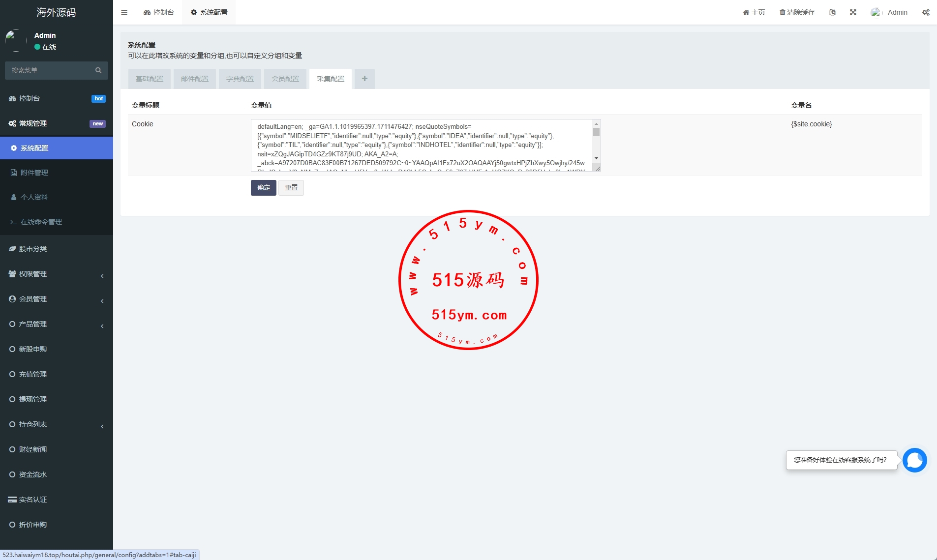Open the online customer service chat bubble
Image resolution: width=937 pixels, height=560 pixels.
(x=914, y=460)
